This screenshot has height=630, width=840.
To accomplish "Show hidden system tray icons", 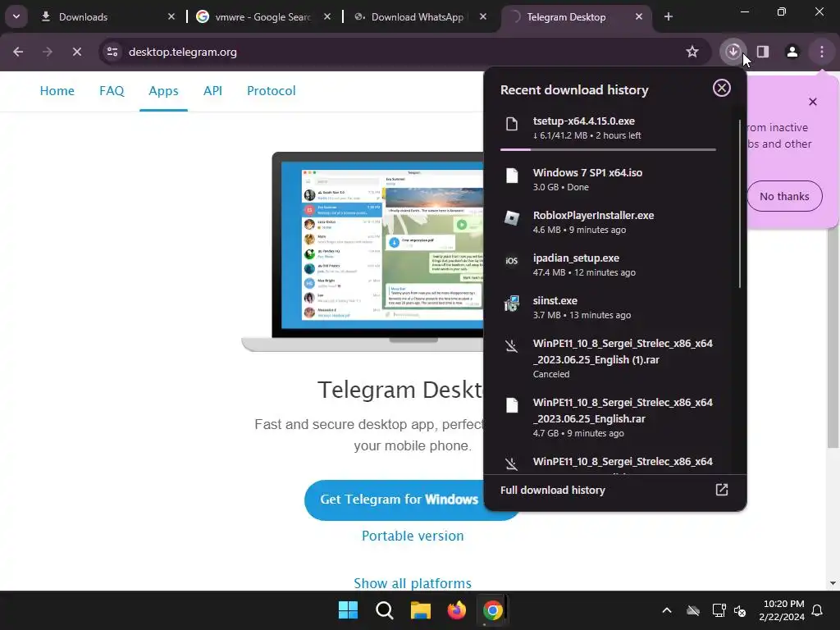I will [x=666, y=610].
